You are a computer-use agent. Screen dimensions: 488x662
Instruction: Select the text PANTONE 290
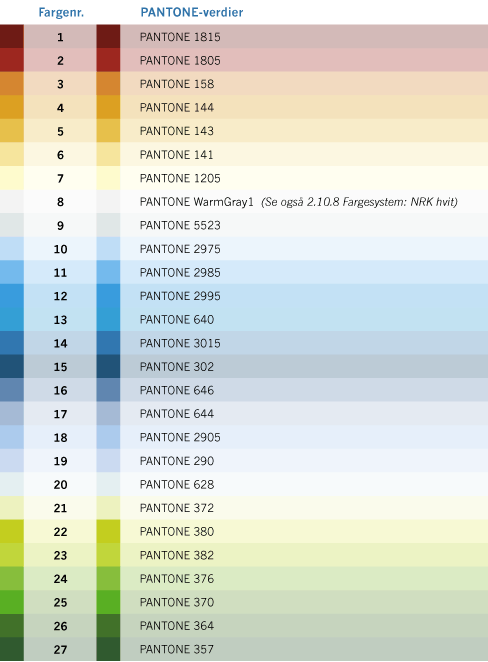pos(177,461)
